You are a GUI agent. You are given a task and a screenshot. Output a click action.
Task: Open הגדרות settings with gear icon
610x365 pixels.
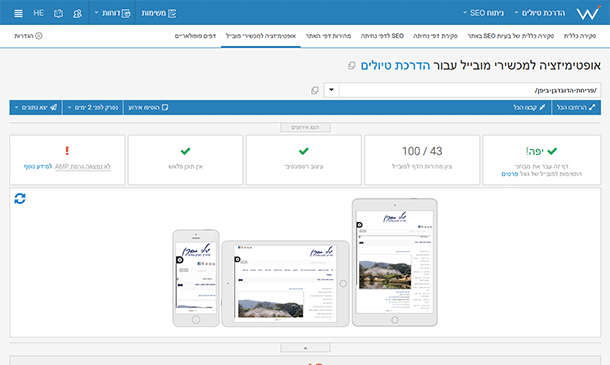[x=28, y=36]
